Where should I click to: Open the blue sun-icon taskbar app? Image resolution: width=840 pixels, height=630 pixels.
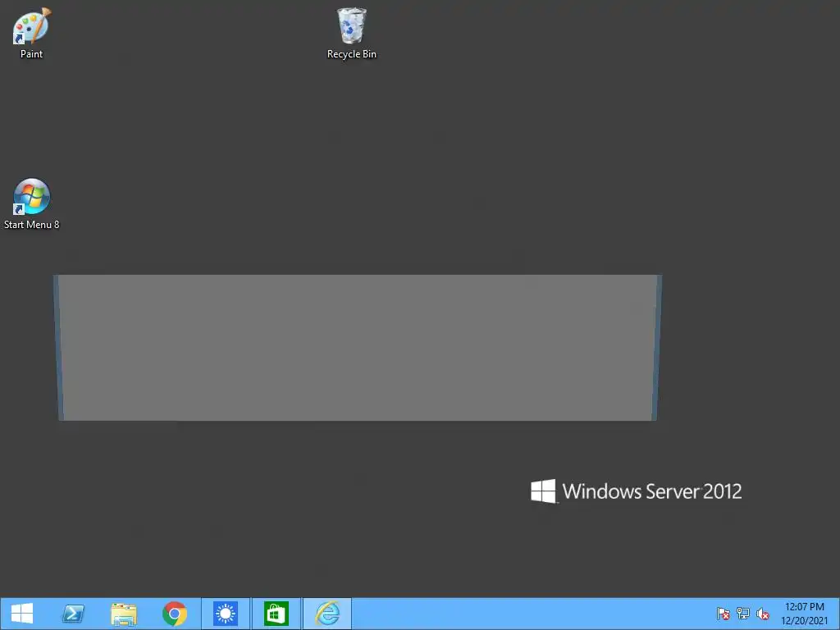pos(225,614)
